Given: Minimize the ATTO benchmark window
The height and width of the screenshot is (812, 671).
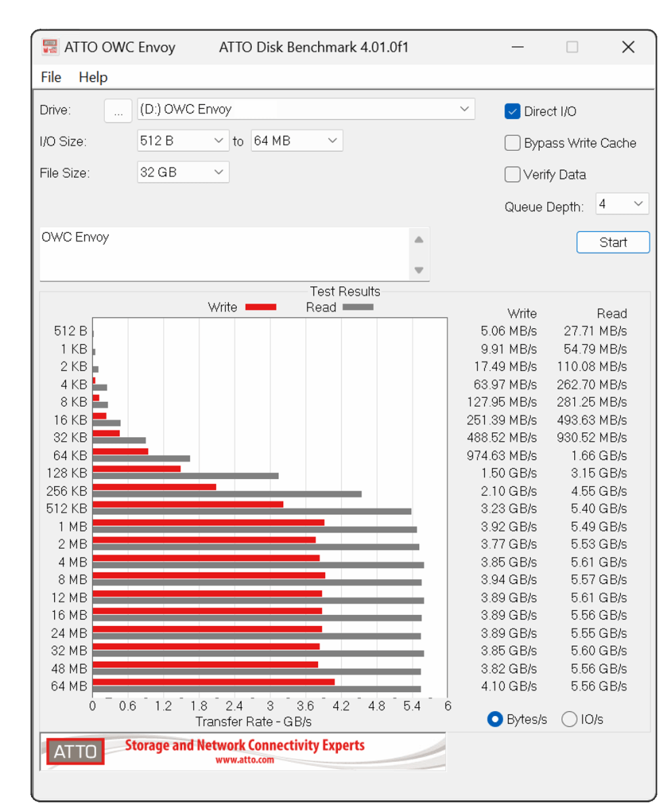Looking at the screenshot, I should click(518, 47).
